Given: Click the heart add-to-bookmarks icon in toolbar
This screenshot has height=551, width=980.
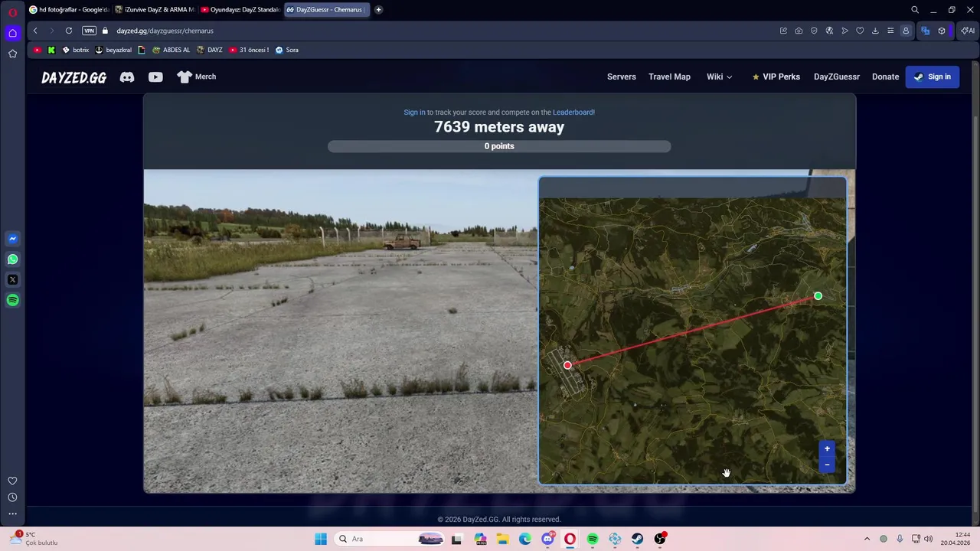Looking at the screenshot, I should point(860,31).
